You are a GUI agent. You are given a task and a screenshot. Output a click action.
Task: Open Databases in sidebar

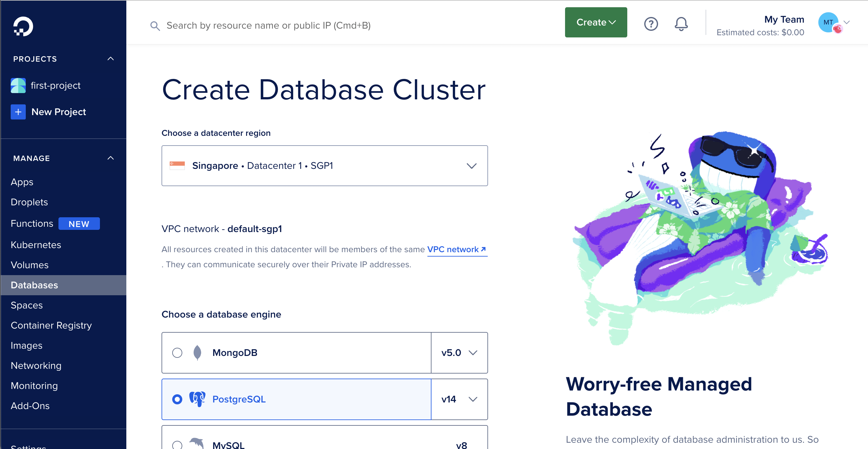(x=63, y=285)
